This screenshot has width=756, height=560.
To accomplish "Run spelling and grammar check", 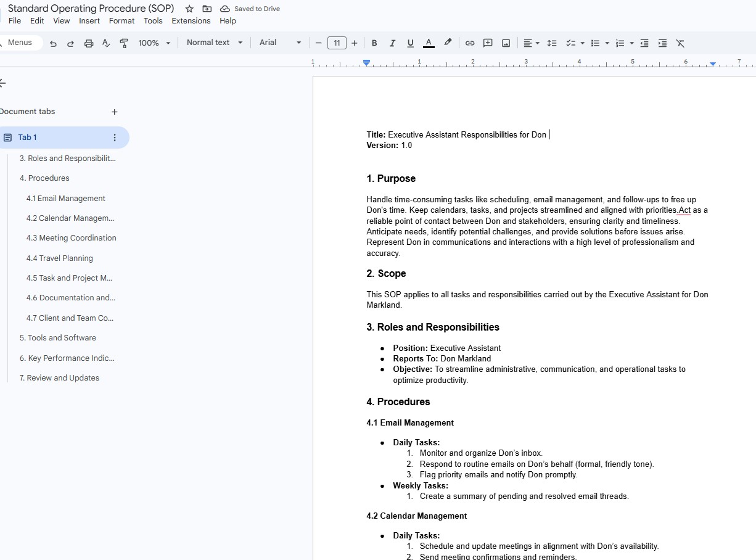I will 106,43.
